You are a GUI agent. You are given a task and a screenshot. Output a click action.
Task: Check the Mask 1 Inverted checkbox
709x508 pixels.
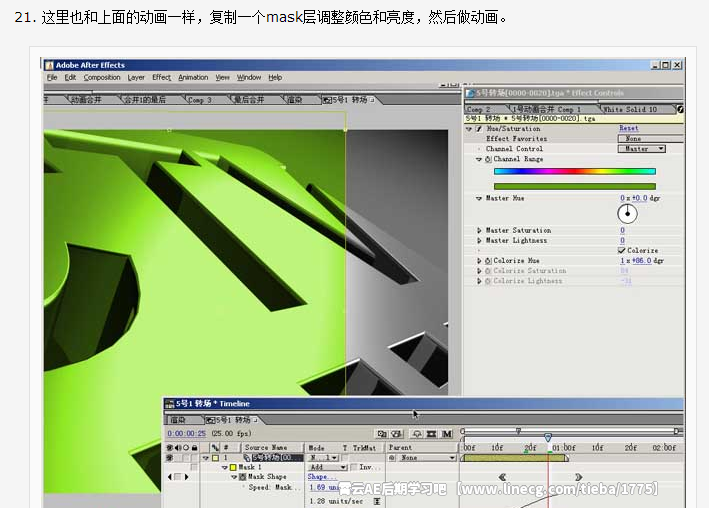pos(354,467)
